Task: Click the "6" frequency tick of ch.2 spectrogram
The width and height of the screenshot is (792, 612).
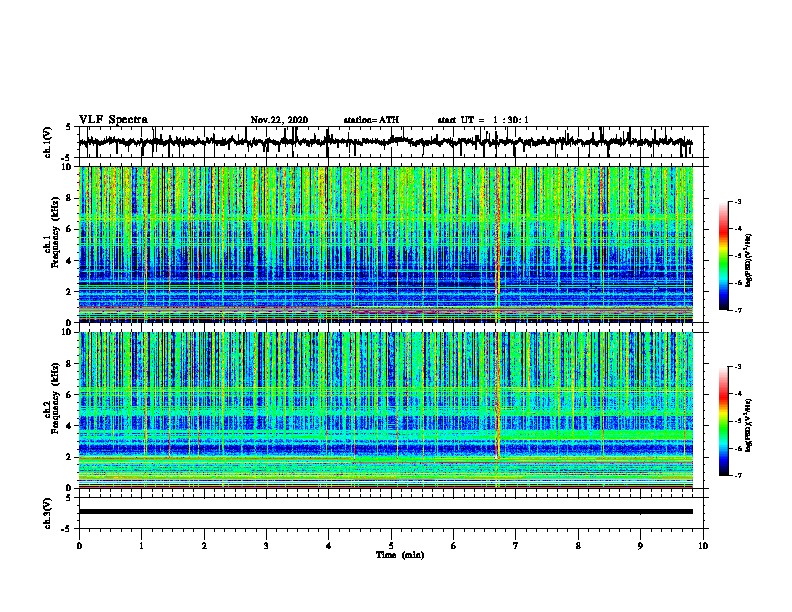Action: coord(69,395)
